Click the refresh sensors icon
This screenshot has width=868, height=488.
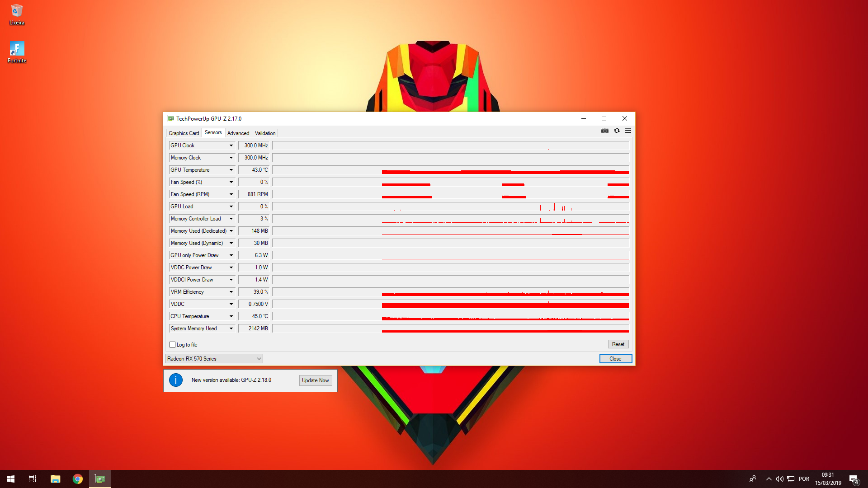(x=617, y=131)
